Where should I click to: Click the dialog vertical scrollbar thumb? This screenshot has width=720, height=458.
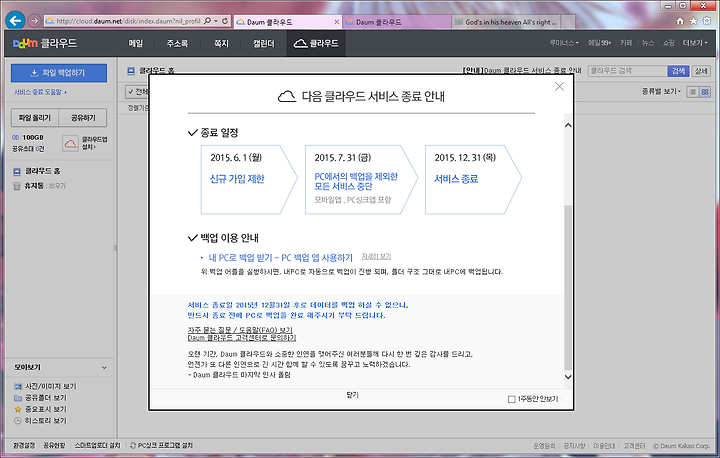pyautogui.click(x=568, y=287)
